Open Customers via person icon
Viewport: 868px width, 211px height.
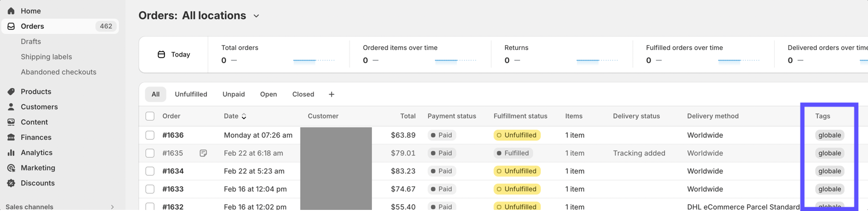(x=11, y=107)
